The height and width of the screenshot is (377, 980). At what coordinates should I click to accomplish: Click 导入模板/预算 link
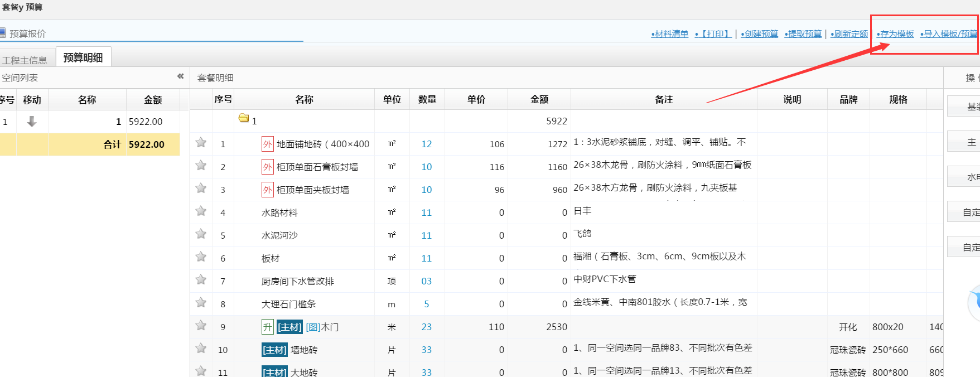coord(949,34)
